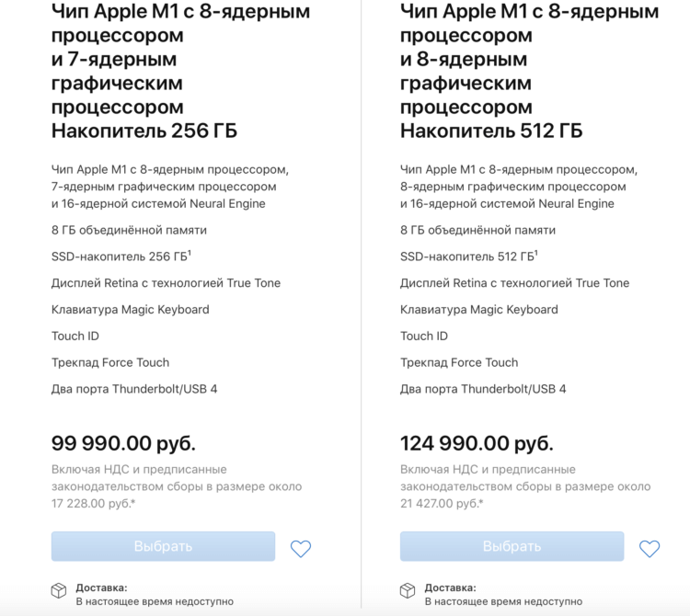Image resolution: width=690 pixels, height=616 pixels.
Task: Click Выбрать button for 256 ГБ model
Action: (x=163, y=546)
